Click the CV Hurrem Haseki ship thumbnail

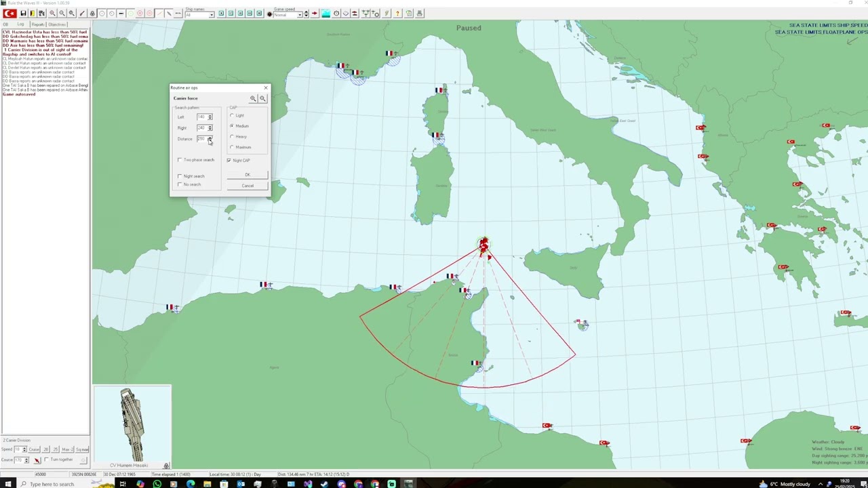pyautogui.click(x=132, y=425)
